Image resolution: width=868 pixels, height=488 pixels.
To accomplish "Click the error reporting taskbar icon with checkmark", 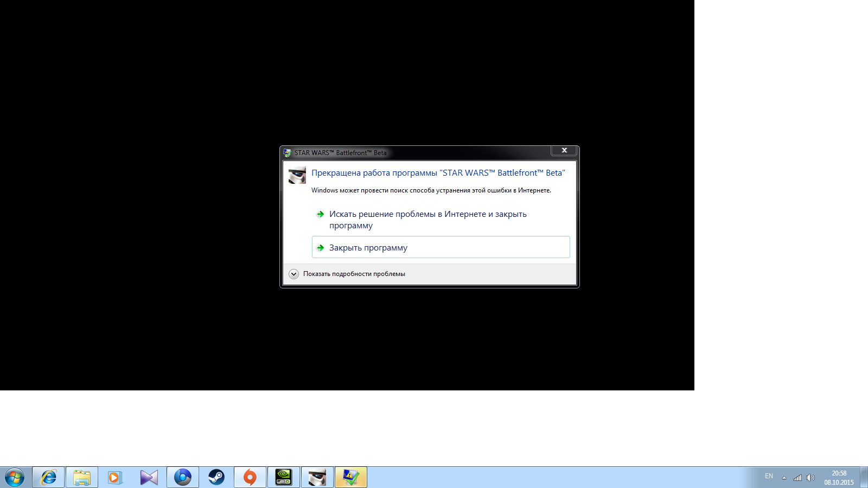I will pyautogui.click(x=351, y=477).
